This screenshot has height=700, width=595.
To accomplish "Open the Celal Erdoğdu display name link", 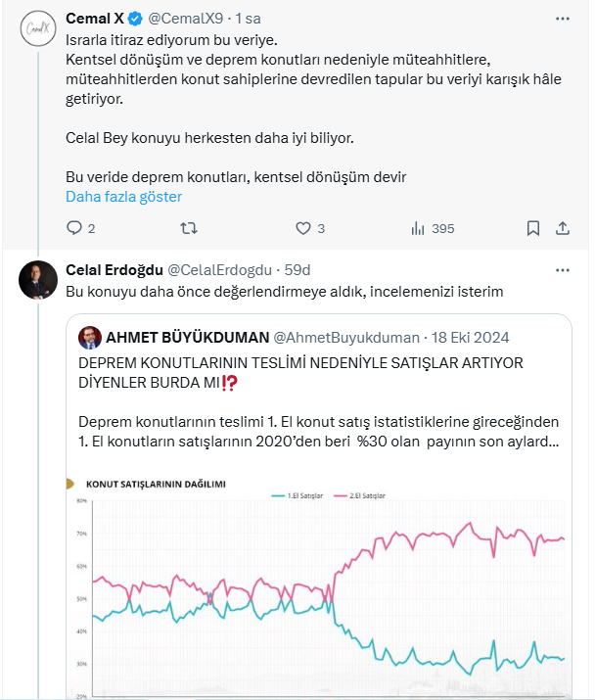I will [x=114, y=269].
